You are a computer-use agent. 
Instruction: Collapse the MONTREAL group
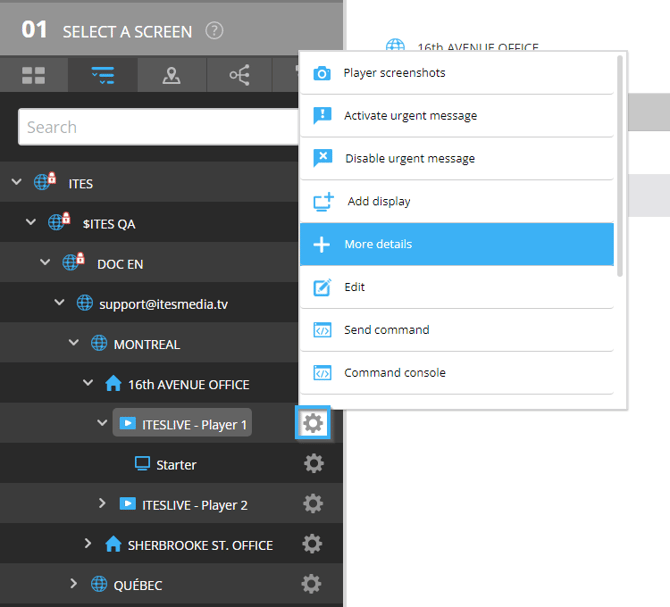click(74, 342)
